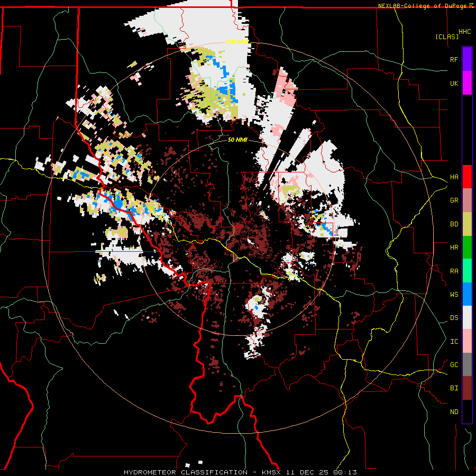Click the BD legend label
Screen dimensions: 476x476
click(454, 224)
